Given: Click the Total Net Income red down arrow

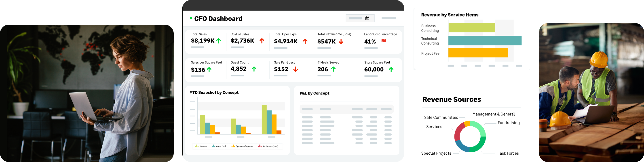Looking at the screenshot, I should (341, 41).
